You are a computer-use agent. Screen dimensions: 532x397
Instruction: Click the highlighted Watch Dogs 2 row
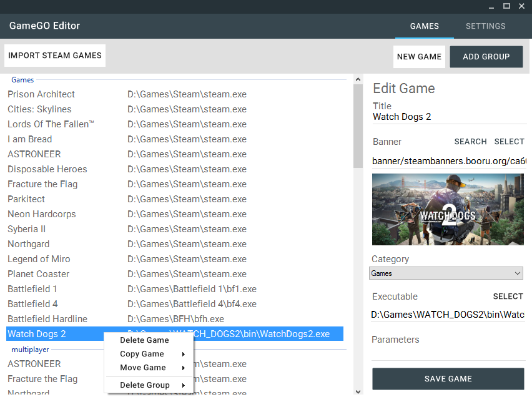[x=175, y=334]
